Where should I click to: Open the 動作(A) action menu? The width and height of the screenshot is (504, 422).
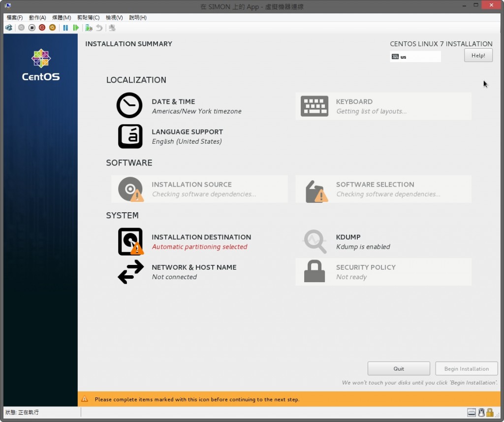37,17
